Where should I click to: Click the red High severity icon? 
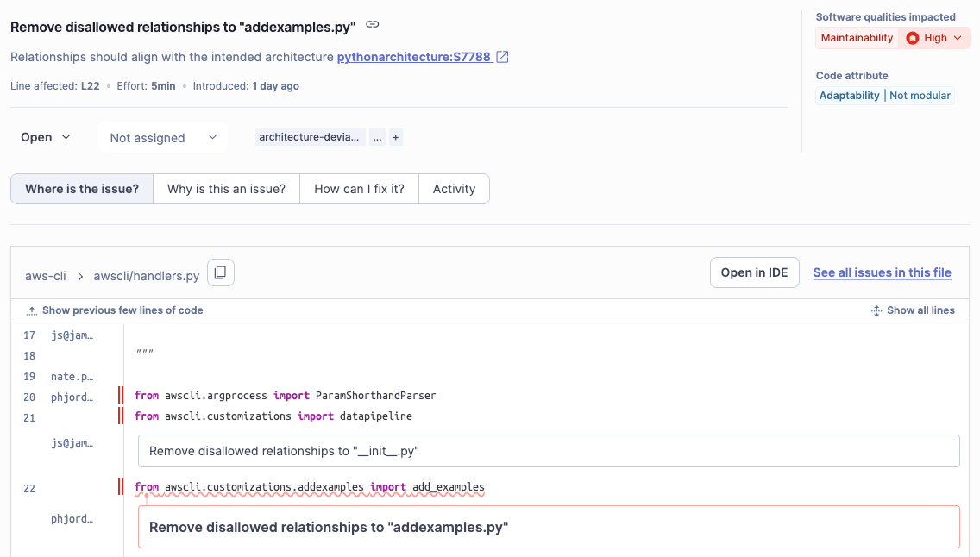point(913,38)
